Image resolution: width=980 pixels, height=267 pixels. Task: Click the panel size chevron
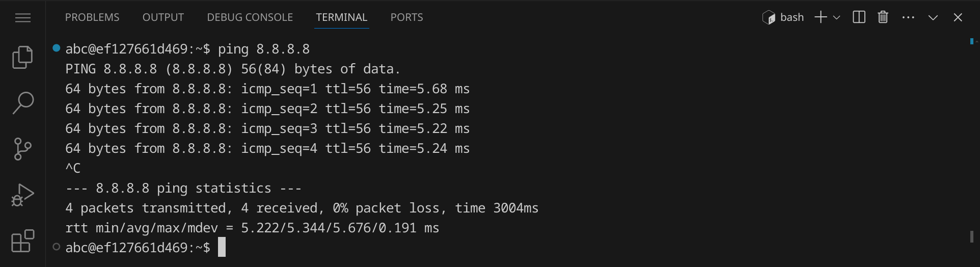click(x=933, y=17)
